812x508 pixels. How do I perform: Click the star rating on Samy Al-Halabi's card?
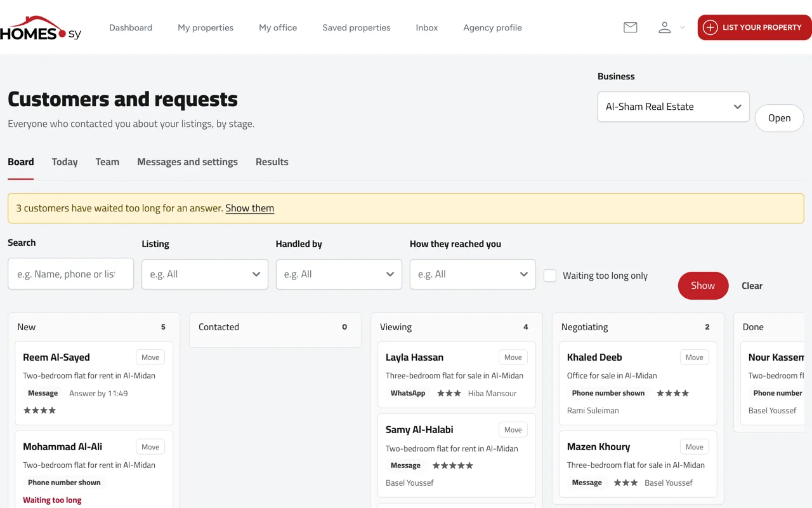[453, 465]
